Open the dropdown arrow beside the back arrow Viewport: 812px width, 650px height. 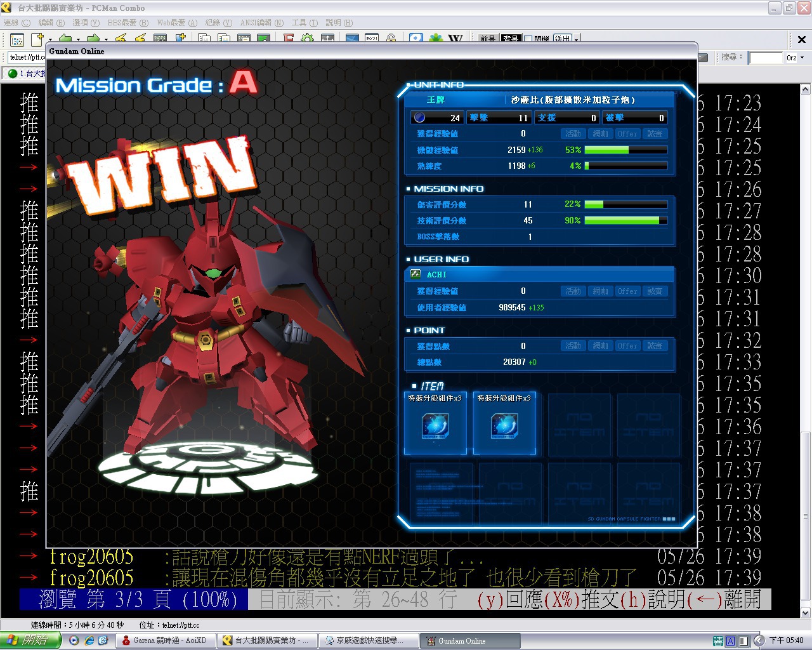tap(79, 39)
